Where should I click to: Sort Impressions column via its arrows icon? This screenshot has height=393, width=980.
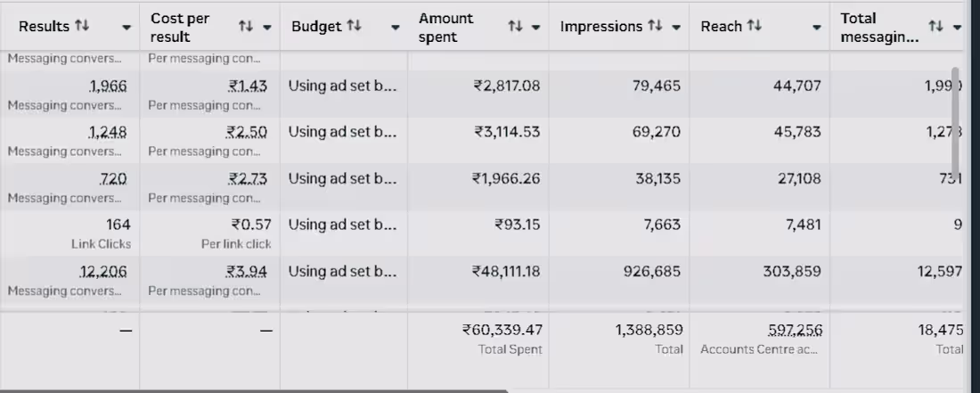657,27
